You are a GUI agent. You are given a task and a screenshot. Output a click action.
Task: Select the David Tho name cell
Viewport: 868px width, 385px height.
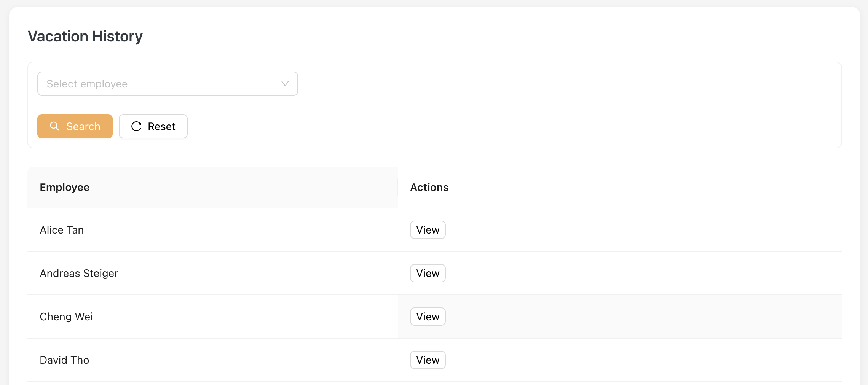pyautogui.click(x=64, y=360)
